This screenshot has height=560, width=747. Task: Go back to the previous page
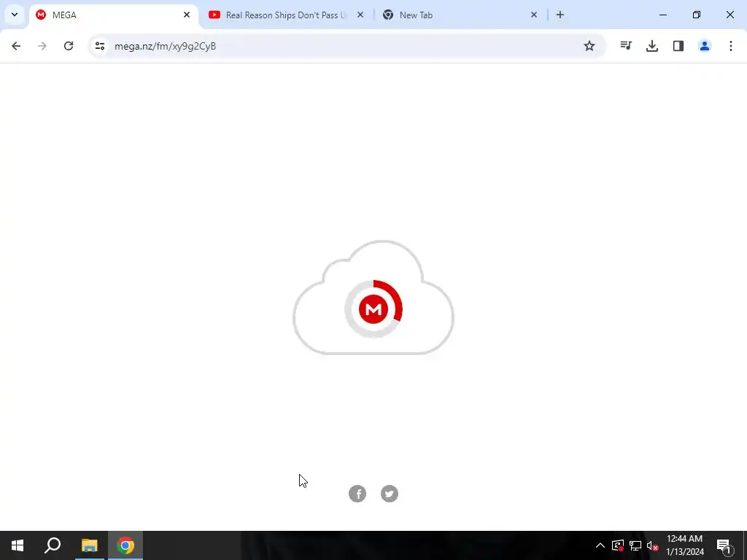coord(16,46)
